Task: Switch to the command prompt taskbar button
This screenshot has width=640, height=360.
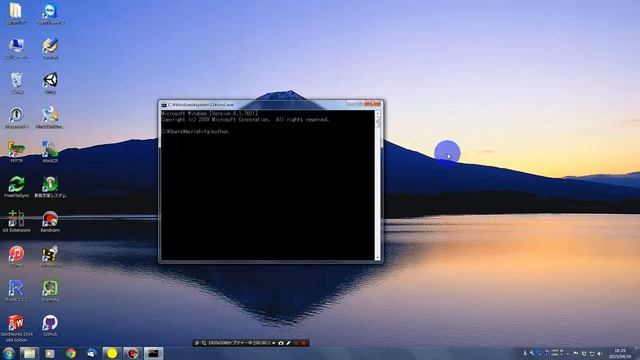Action: [x=153, y=353]
